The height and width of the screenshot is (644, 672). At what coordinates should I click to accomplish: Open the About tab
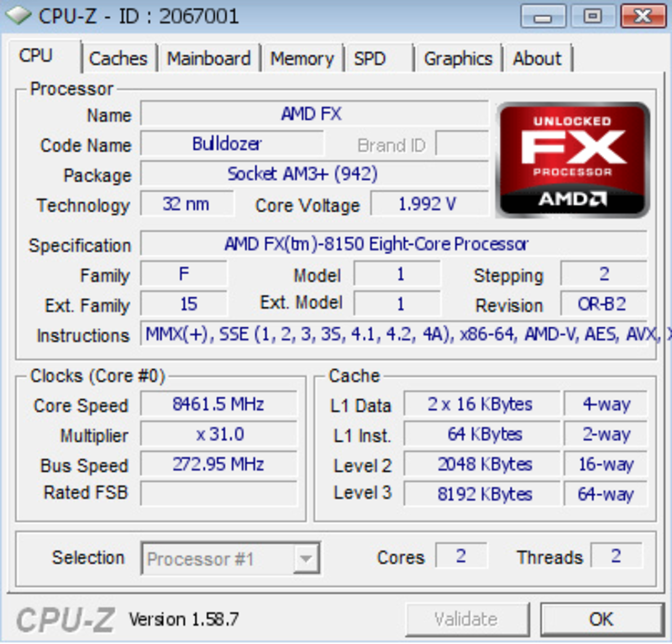coord(537,58)
